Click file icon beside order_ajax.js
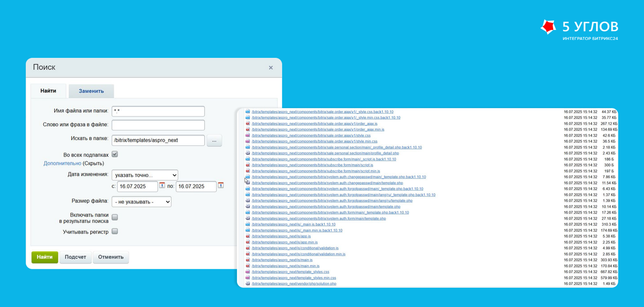The image size is (644, 307). point(248,123)
